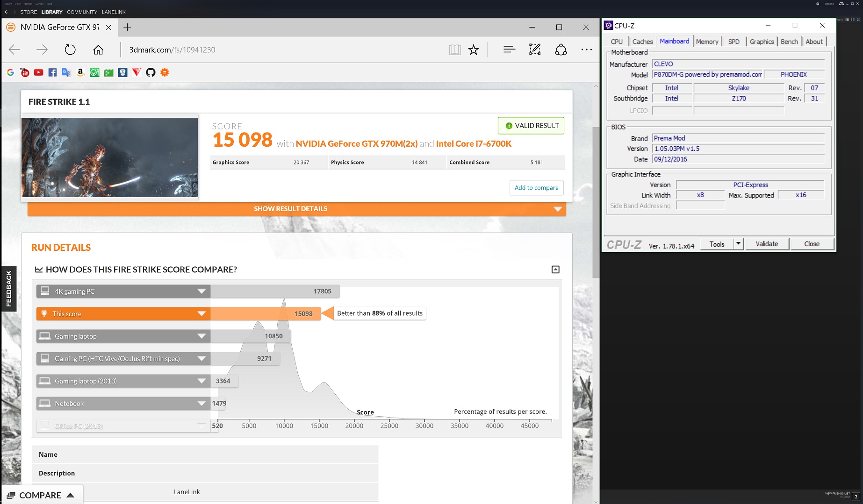The image size is (863, 504).
Task: Open the red round bookmark icon
Action: click(25, 72)
